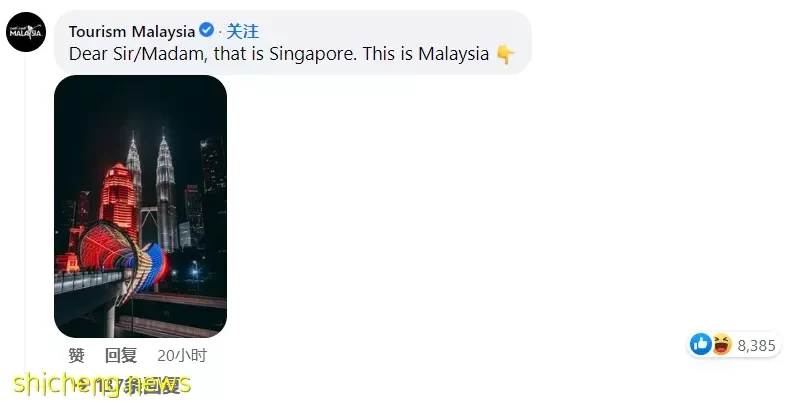
Task: Open the 20小时 timestamp link
Action: click(x=182, y=355)
